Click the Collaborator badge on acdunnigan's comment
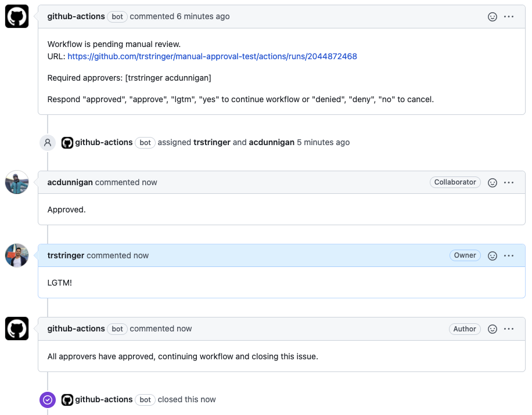Screen dimensions: 532x415 click(455, 182)
